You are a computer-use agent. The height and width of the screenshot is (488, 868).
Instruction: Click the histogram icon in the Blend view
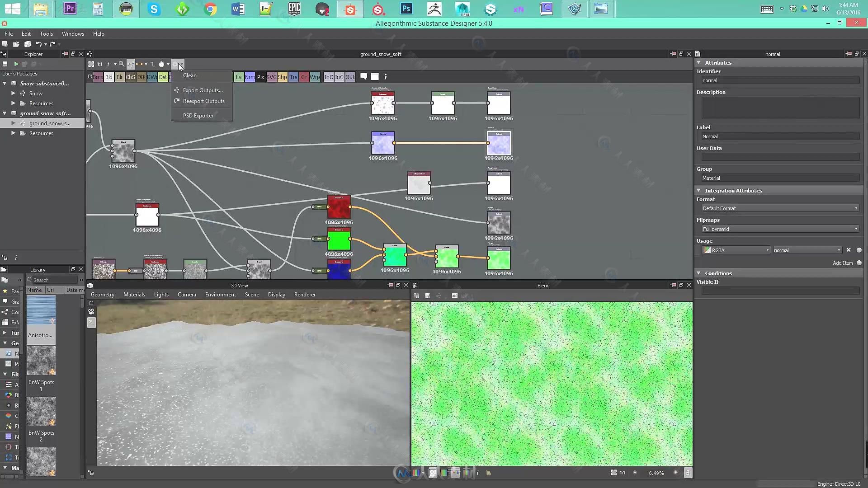coord(489,473)
